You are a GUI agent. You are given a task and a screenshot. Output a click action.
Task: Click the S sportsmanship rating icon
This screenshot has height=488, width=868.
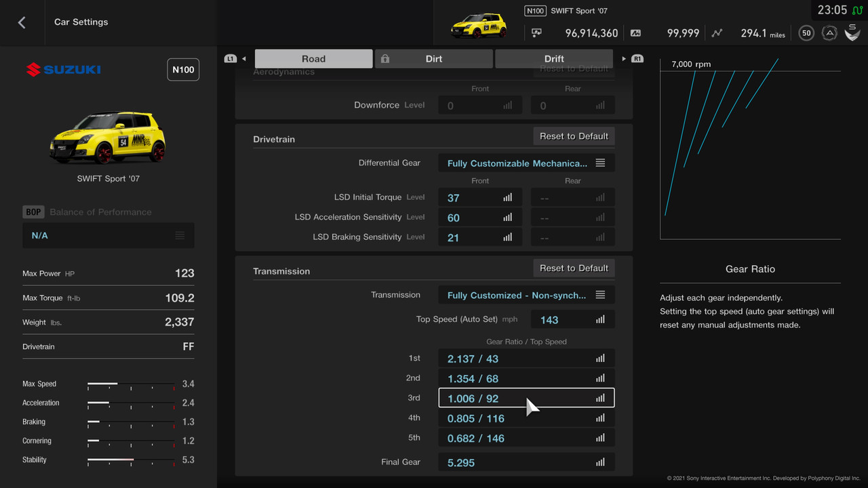[x=852, y=31]
